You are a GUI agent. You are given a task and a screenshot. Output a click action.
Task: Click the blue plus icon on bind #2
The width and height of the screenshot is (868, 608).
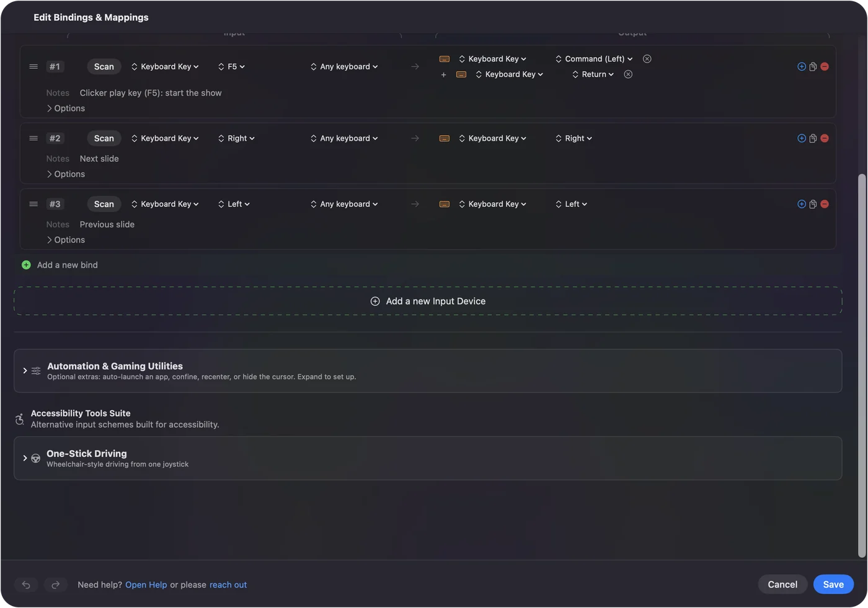(802, 138)
